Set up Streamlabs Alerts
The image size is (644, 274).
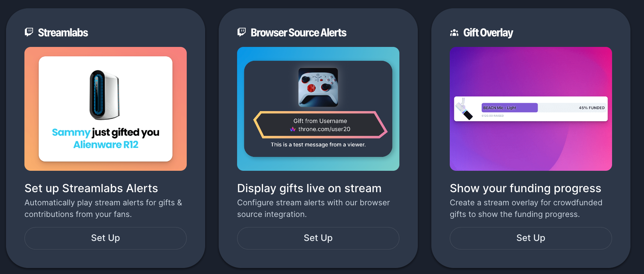[106, 238]
